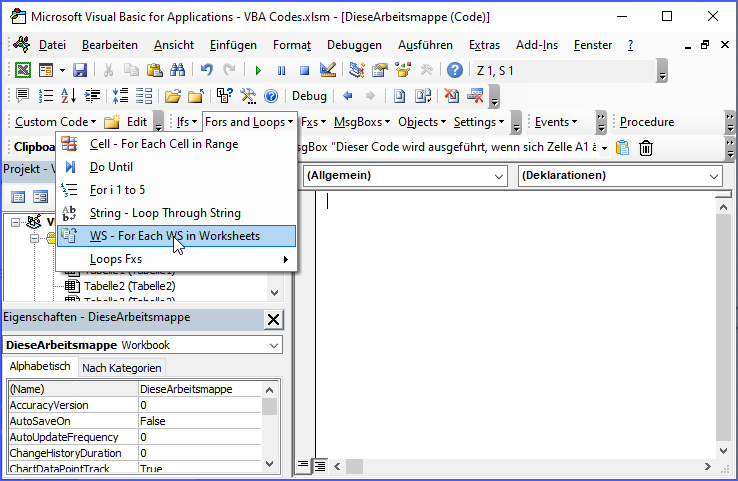Click the code editor horizontal scrollbar thumb
The height and width of the screenshot is (481, 738).
click(x=354, y=466)
